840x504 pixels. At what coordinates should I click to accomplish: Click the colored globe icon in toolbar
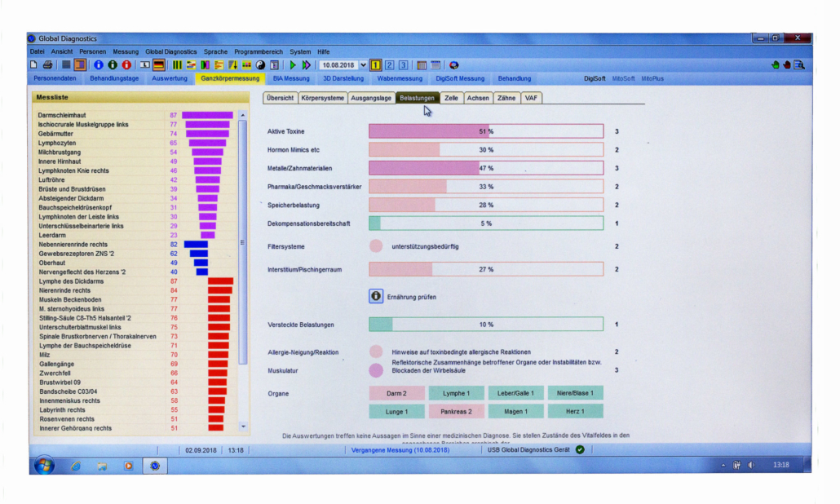[x=453, y=64]
